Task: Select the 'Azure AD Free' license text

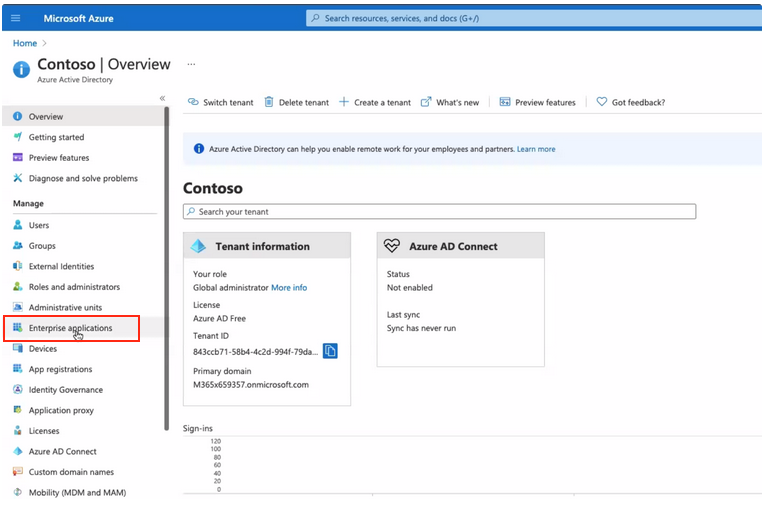Action: click(219, 318)
